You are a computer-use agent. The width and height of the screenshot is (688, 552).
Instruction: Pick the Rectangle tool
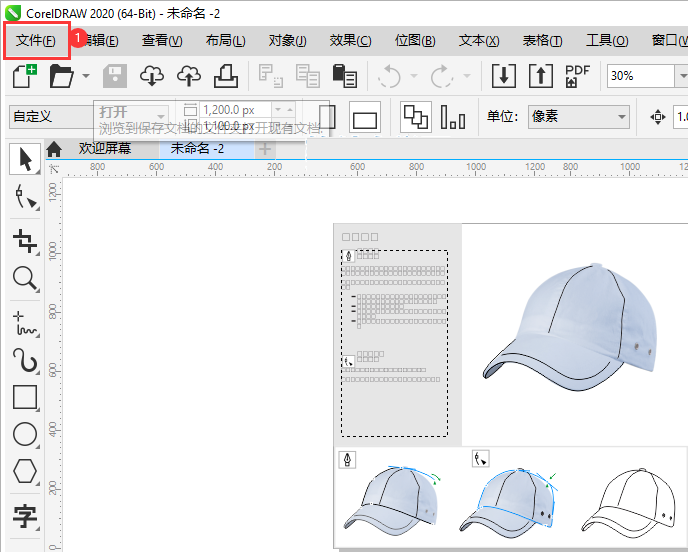point(25,397)
